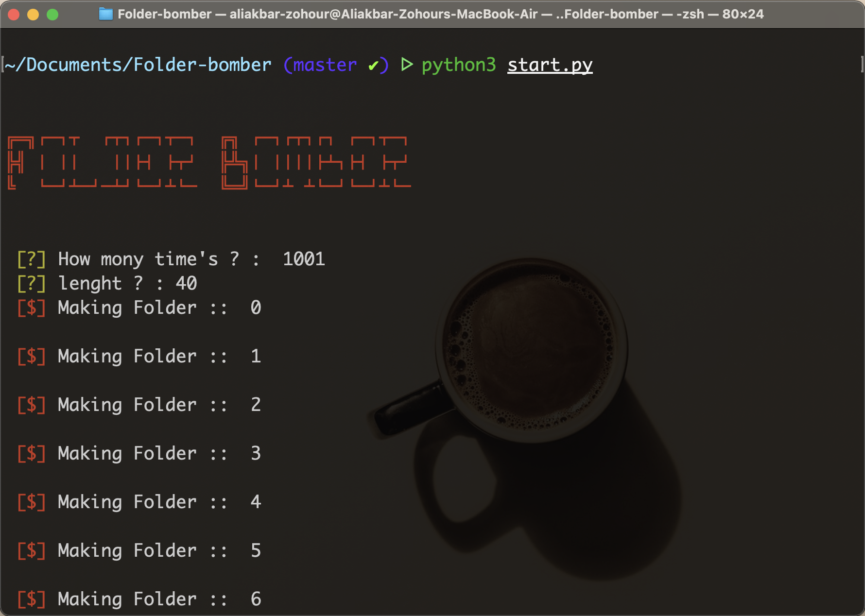Expand the window title dropdown via Folder-bomber text
Viewport: 865px width, 616px height.
coord(165,14)
